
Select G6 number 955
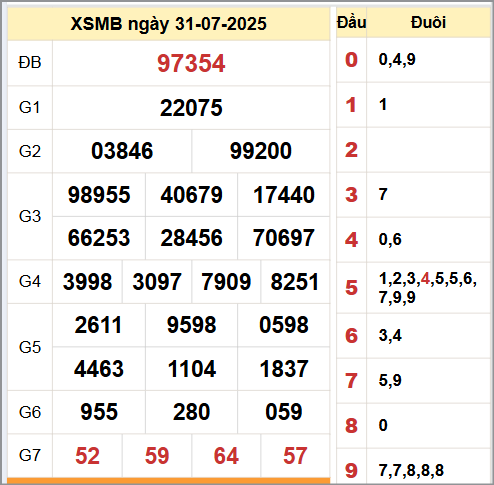(x=99, y=412)
